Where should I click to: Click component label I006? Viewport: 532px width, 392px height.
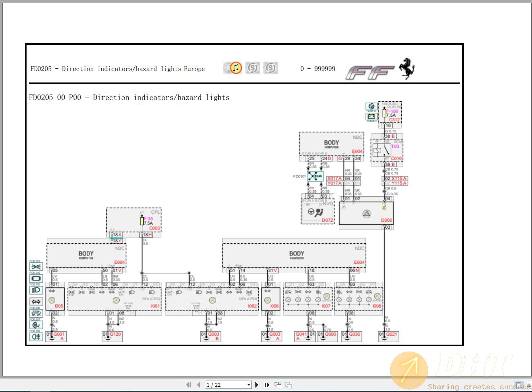click(x=274, y=306)
